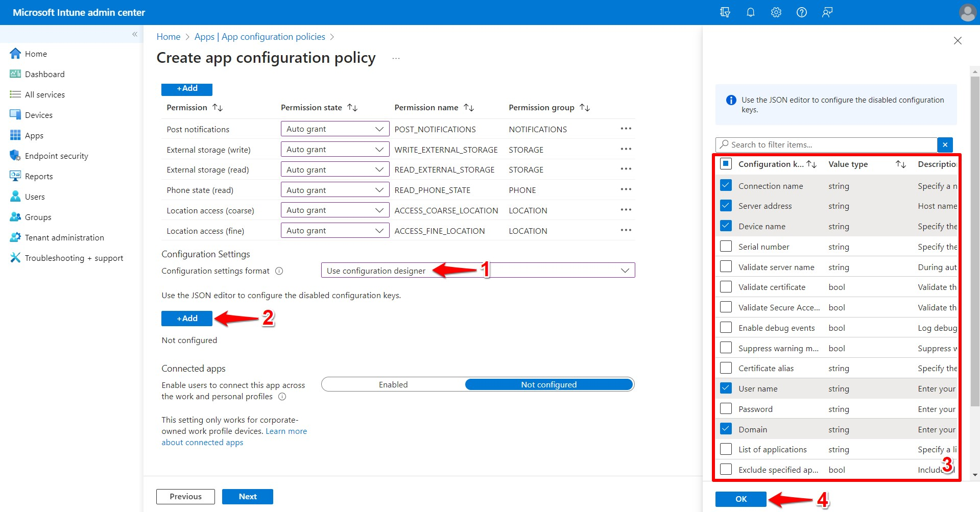Clear the search filter with X button

(x=945, y=145)
